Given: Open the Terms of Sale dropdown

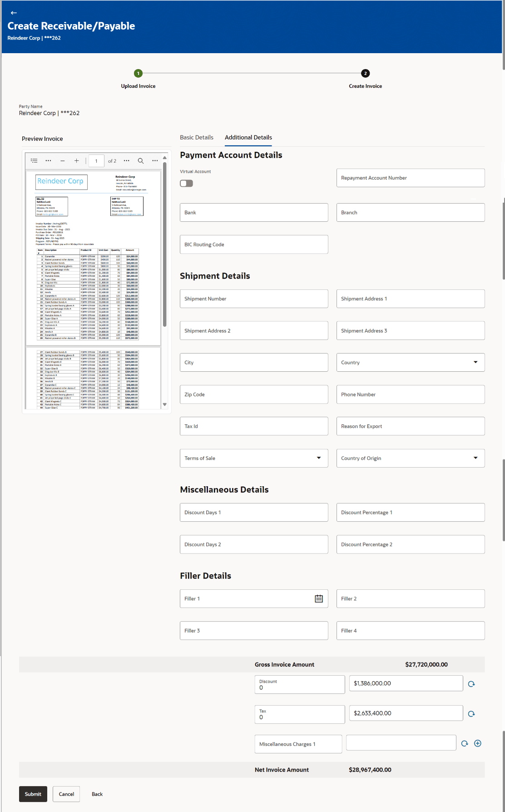Looking at the screenshot, I should tap(319, 458).
